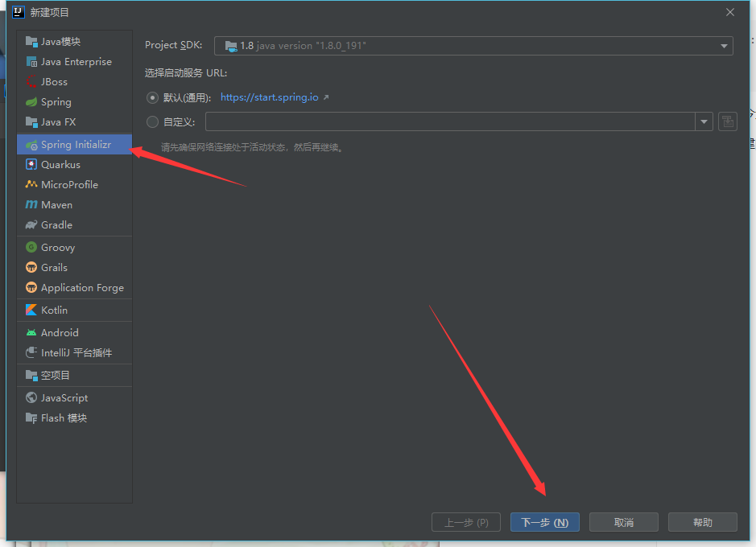756x547 pixels.
Task: Click the 1.8 java version SDK field
Action: tap(473, 46)
